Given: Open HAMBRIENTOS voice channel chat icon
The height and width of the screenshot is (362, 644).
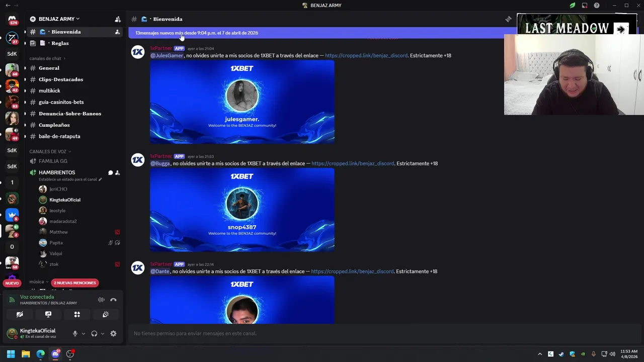Looking at the screenshot, I should point(110,172).
